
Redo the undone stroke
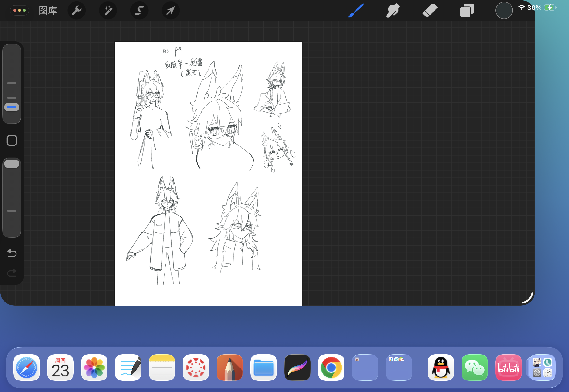tap(12, 273)
